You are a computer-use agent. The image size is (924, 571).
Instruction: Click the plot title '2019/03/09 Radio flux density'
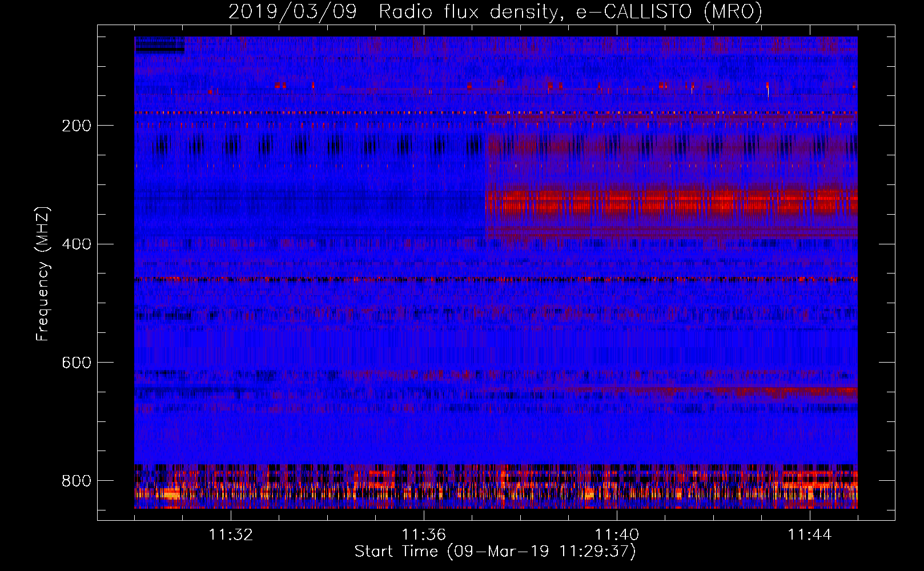[495, 11]
